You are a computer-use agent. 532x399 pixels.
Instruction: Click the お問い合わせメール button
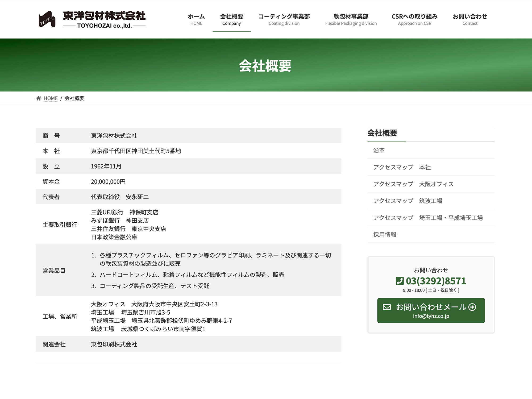click(x=431, y=310)
